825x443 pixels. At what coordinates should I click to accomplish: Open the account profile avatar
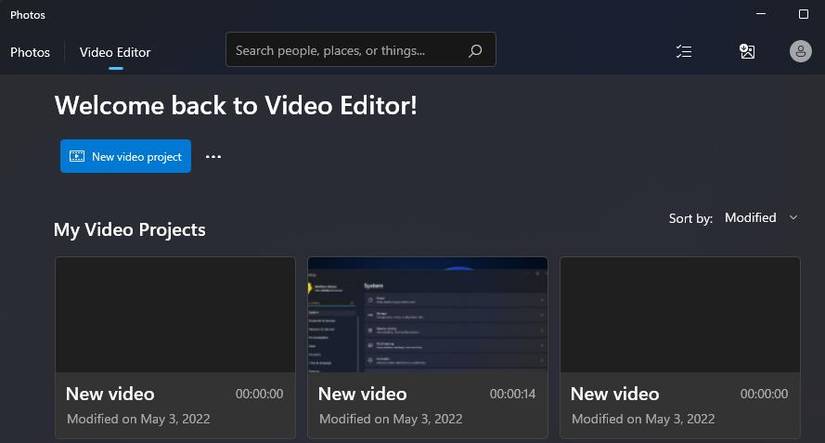point(800,52)
